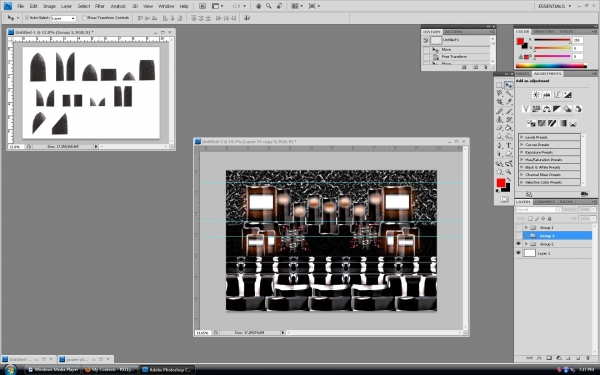Select the Magic Wand tool
Image resolution: width=600 pixels, height=375 pixels.
[x=509, y=93]
